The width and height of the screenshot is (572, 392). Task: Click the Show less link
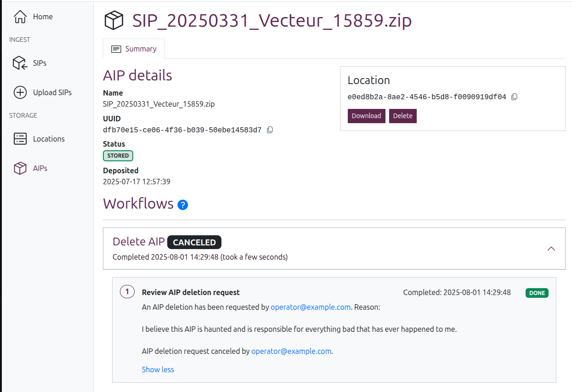tap(158, 369)
